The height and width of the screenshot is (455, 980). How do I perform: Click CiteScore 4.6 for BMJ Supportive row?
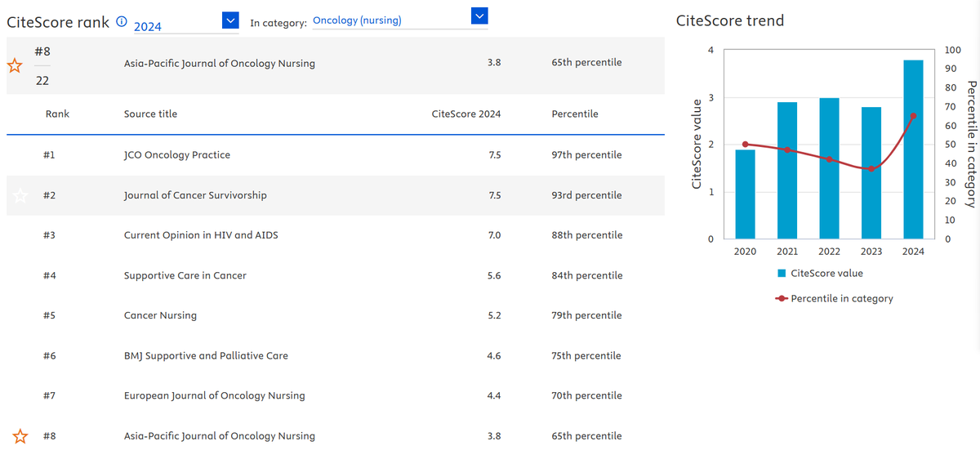[x=494, y=356]
